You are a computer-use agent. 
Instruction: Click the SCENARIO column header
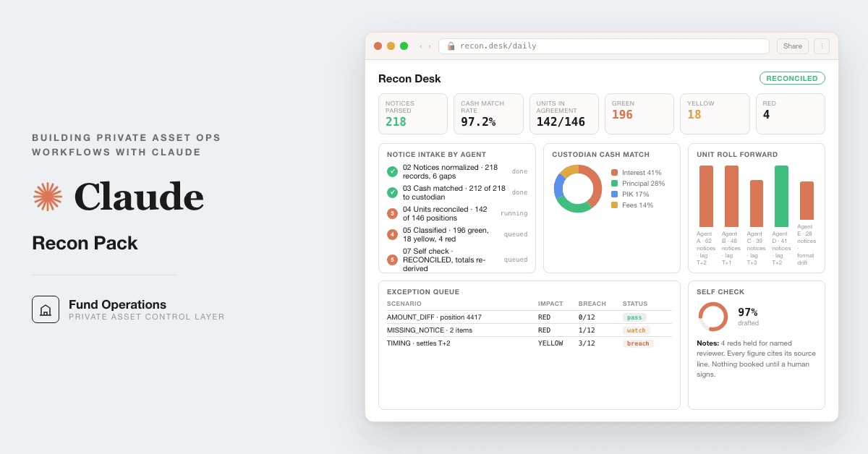click(404, 304)
